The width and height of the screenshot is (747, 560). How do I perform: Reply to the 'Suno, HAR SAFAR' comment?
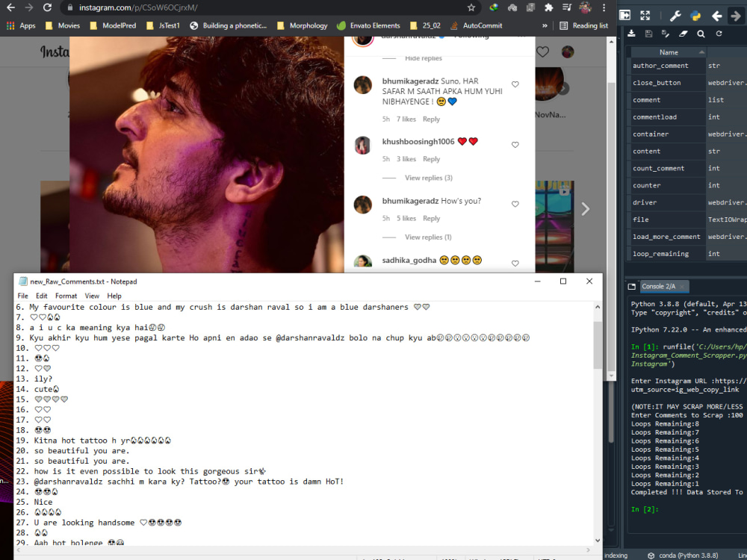click(431, 119)
